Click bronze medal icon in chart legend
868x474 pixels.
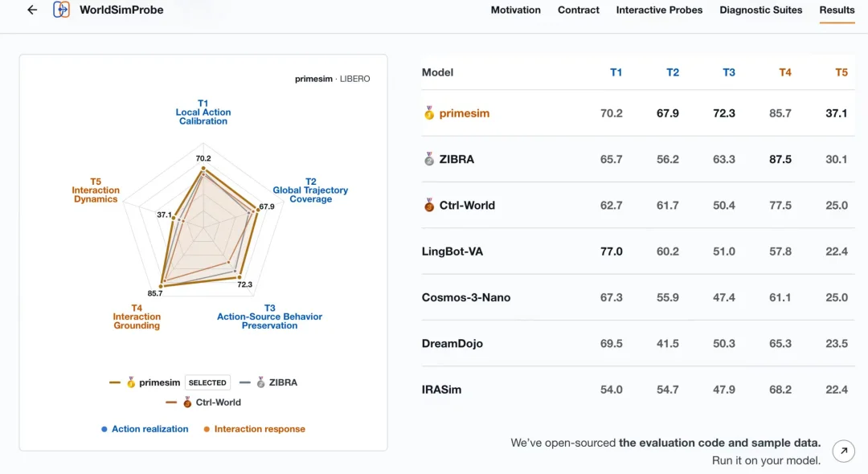point(187,402)
